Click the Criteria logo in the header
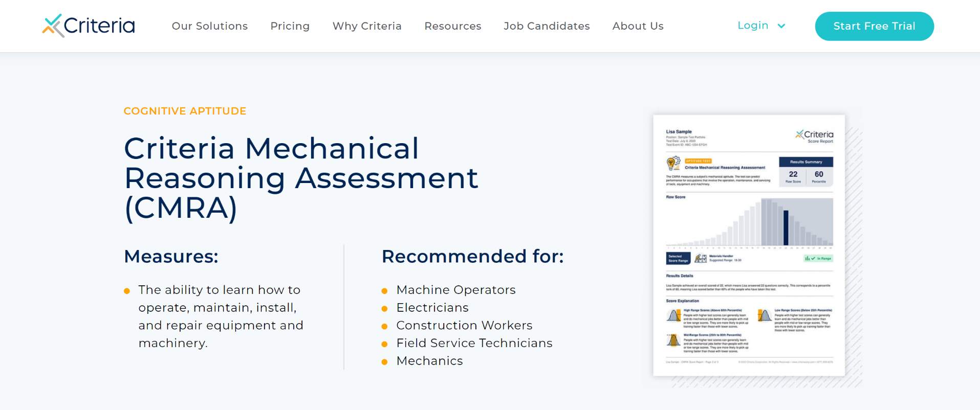 click(x=89, y=26)
